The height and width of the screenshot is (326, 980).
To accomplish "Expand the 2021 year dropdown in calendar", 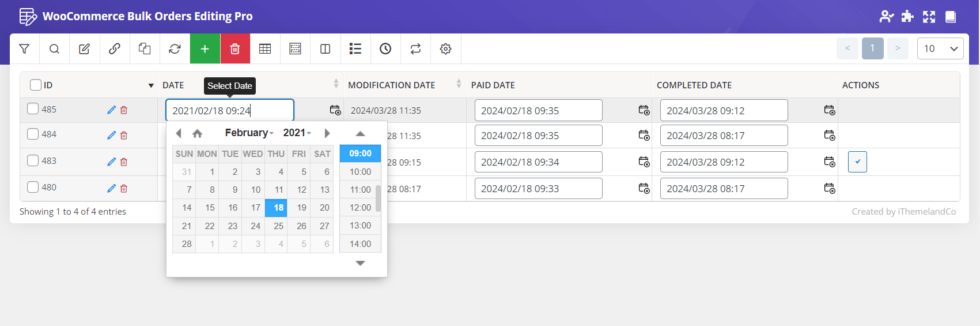I will [297, 133].
